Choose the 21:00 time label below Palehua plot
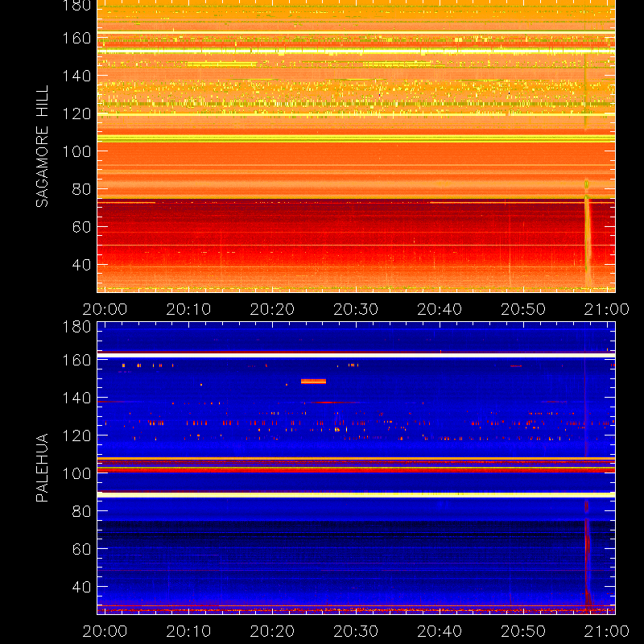The height and width of the screenshot is (644, 644). tap(607, 631)
